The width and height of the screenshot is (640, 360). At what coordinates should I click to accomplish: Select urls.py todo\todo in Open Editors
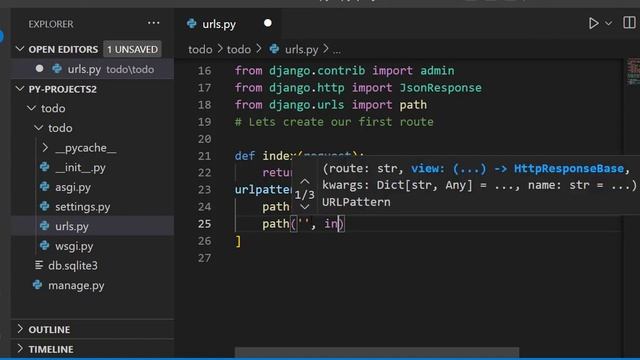tap(92, 69)
